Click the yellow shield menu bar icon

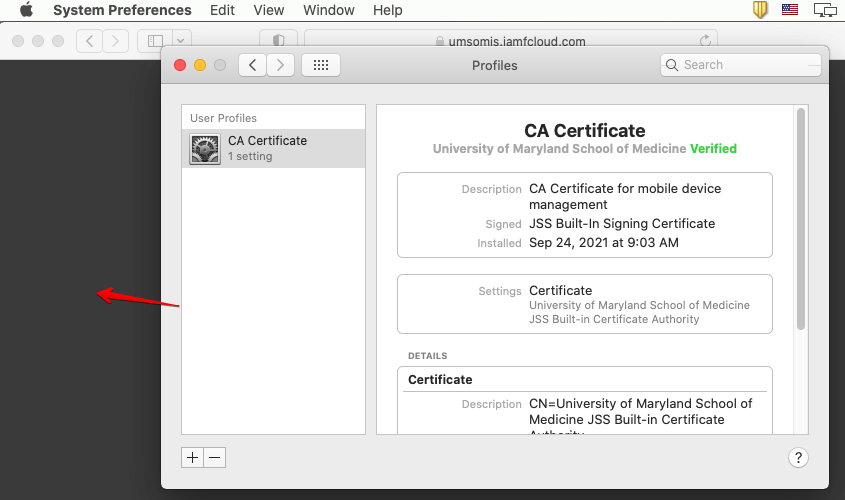tap(760, 10)
